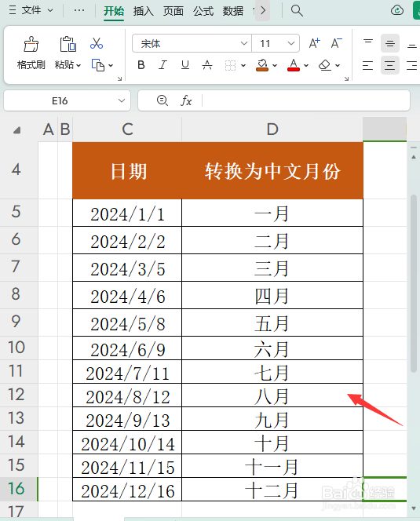Align text to top

(x=368, y=43)
